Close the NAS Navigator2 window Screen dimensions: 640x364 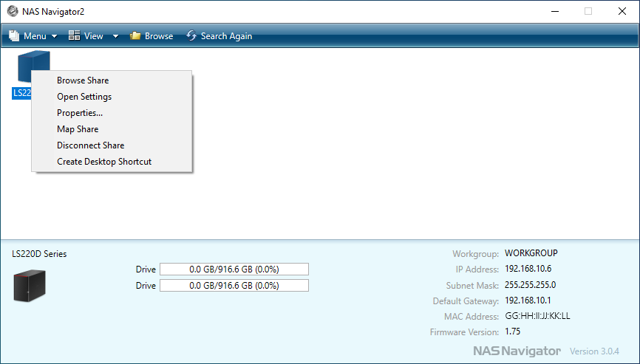pyautogui.click(x=622, y=11)
